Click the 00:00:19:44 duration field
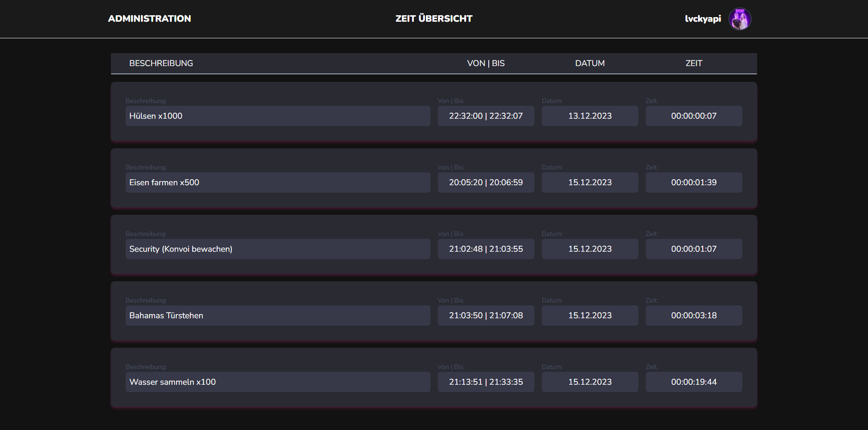This screenshot has height=430, width=868. tap(693, 382)
